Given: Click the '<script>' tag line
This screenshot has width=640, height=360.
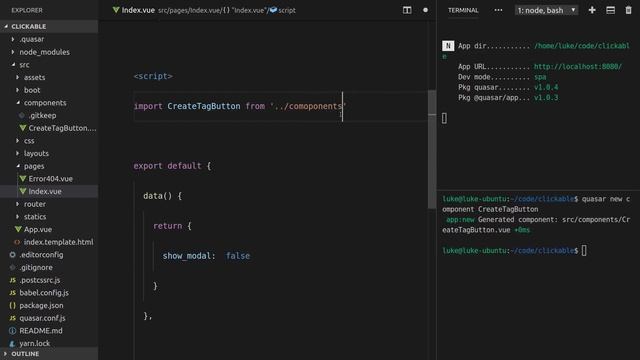Looking at the screenshot, I should pyautogui.click(x=153, y=76).
